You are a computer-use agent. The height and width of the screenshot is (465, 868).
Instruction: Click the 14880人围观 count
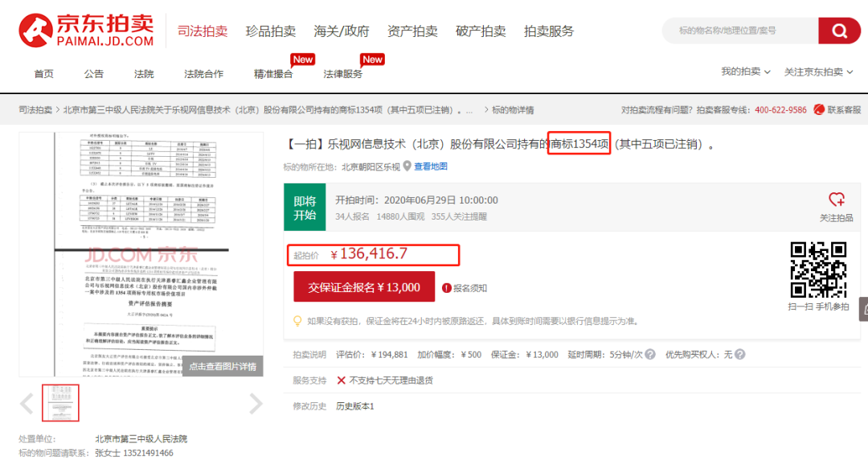pyautogui.click(x=400, y=216)
